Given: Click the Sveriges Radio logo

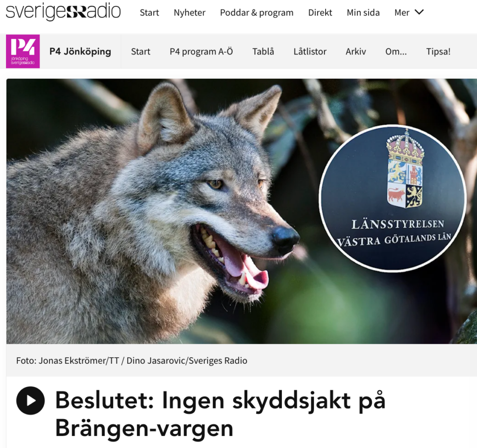Looking at the screenshot, I should click(x=63, y=12).
